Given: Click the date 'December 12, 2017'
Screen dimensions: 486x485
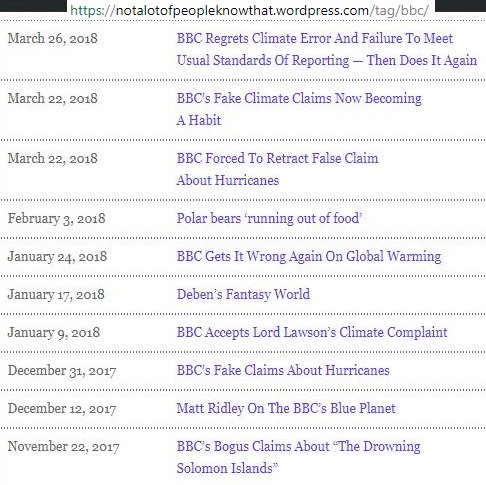Looking at the screenshot, I should point(62,409).
